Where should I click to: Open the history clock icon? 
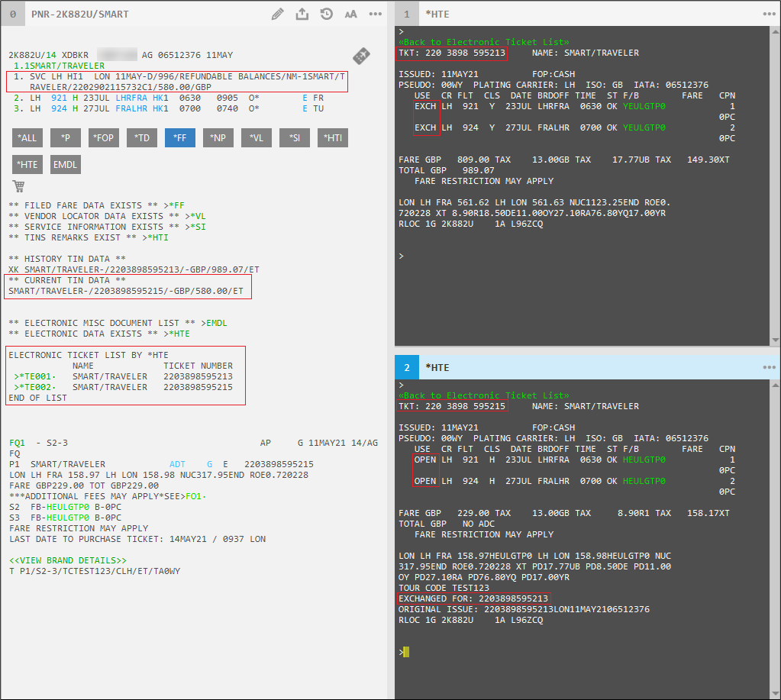click(327, 14)
